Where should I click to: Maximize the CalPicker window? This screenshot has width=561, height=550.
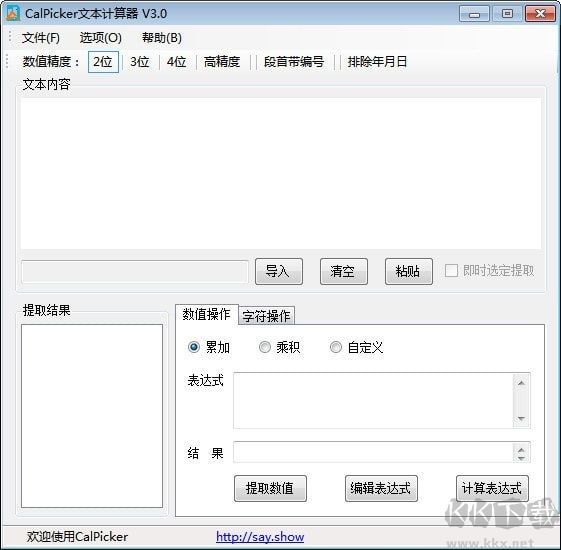[507, 14]
